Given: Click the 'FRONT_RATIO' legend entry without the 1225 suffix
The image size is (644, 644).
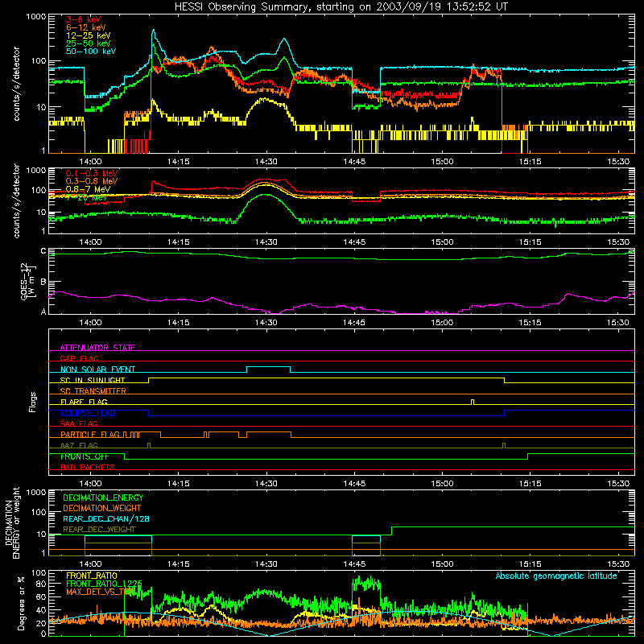Looking at the screenshot, I should pyautogui.click(x=92, y=576).
